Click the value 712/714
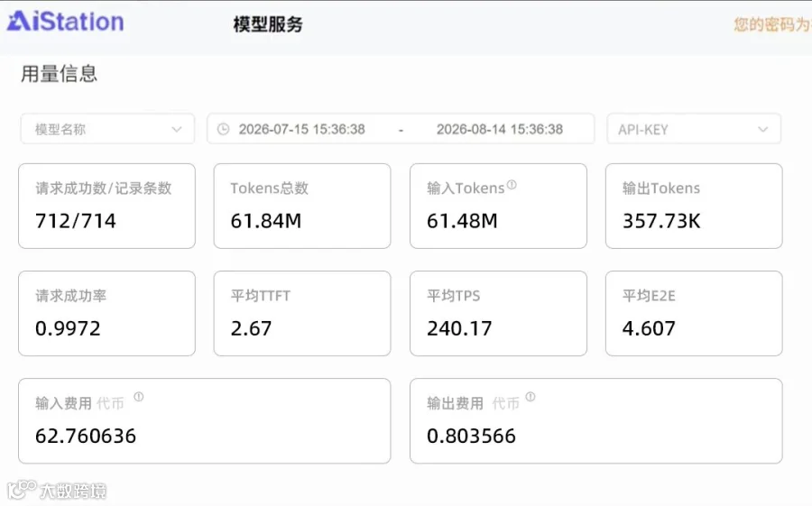This screenshot has height=506, width=812. pyautogui.click(x=76, y=221)
